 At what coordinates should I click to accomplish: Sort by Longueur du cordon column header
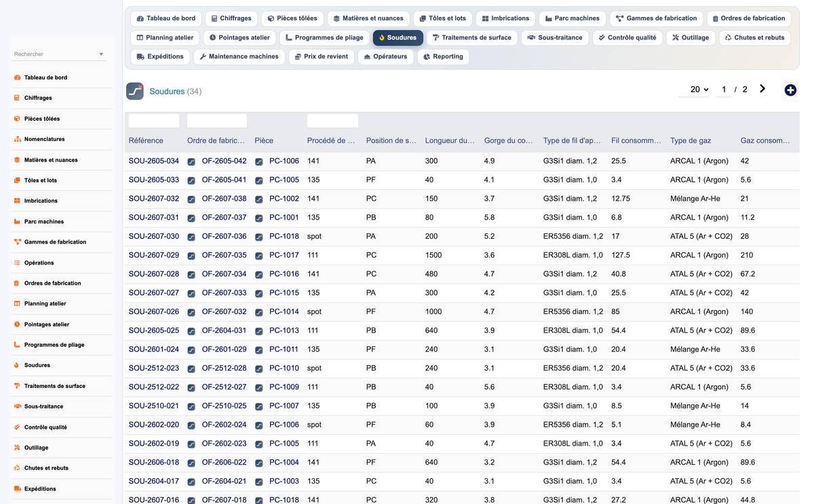coord(450,140)
